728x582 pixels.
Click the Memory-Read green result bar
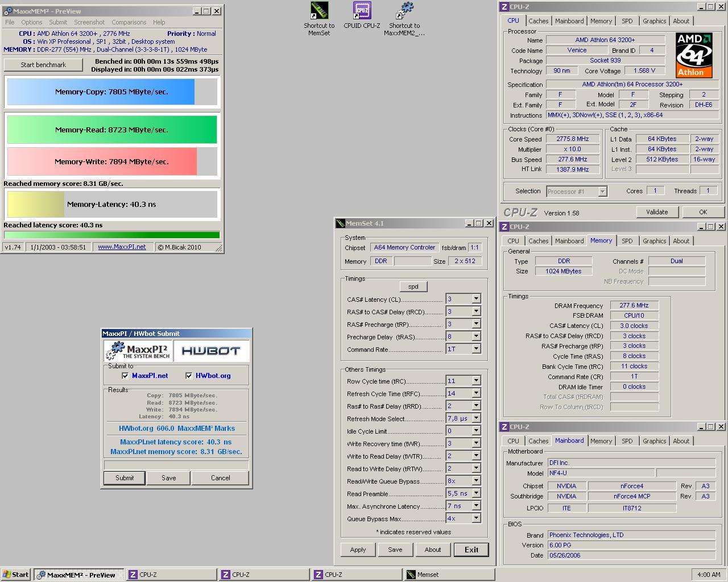(112, 130)
